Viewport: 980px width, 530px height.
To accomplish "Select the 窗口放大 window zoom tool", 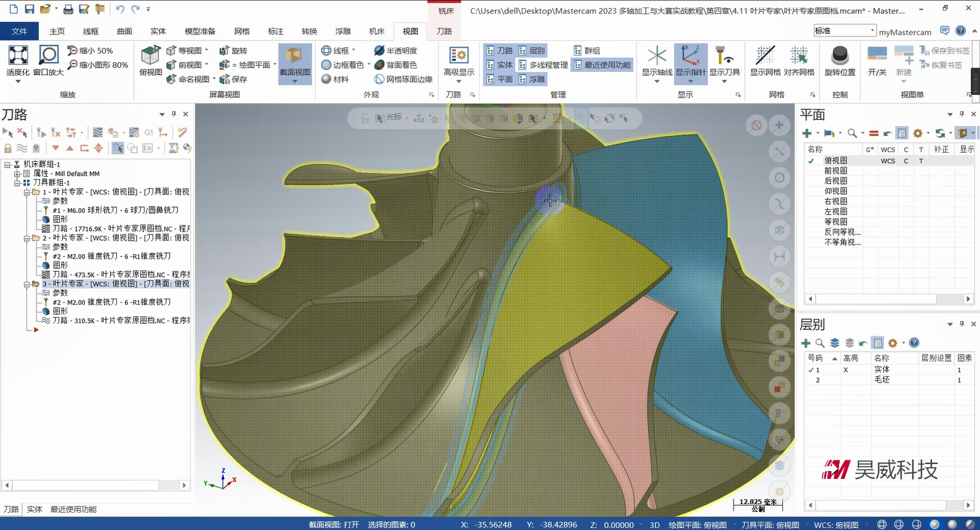I will (x=48, y=56).
